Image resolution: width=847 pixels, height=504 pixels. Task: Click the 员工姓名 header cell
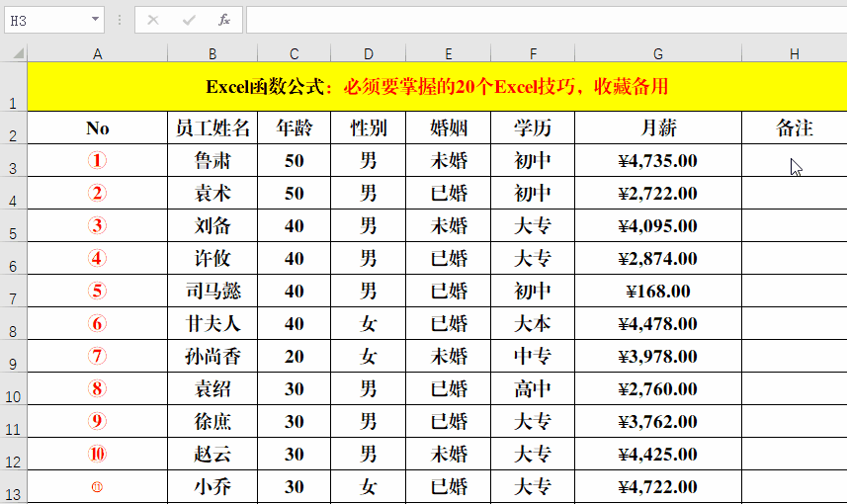click(212, 128)
